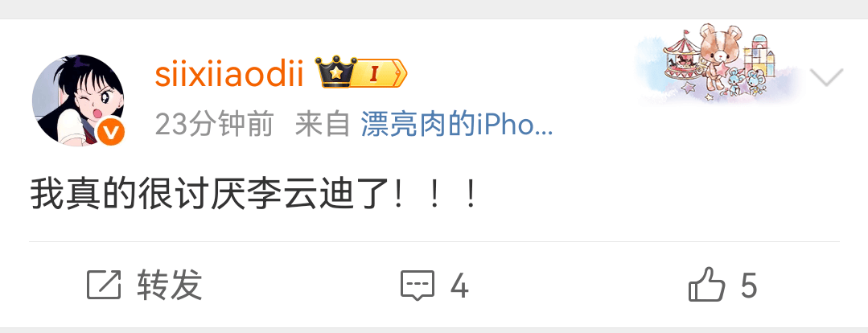This screenshot has width=868, height=333.
Task: Click the repost square-arrow icon
Action: (104, 285)
